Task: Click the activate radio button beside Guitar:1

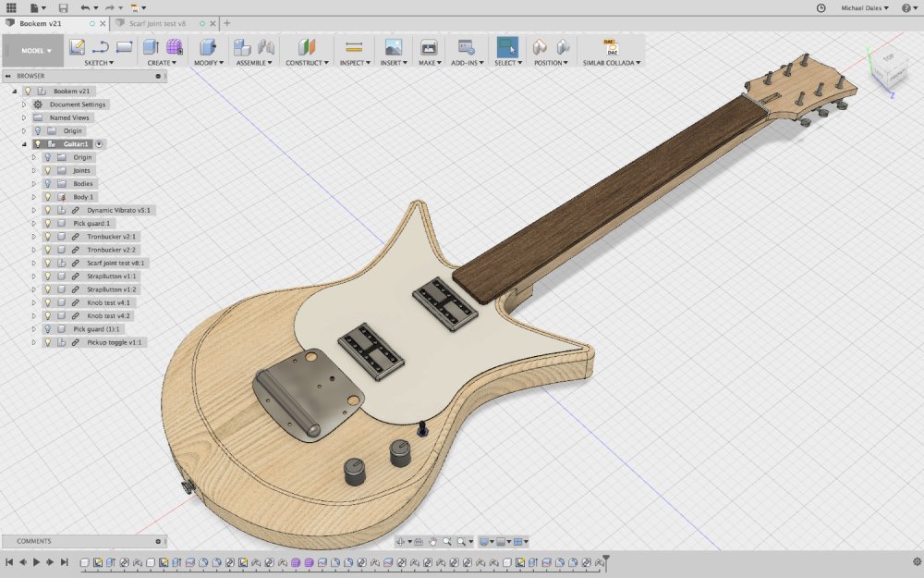Action: (x=99, y=144)
